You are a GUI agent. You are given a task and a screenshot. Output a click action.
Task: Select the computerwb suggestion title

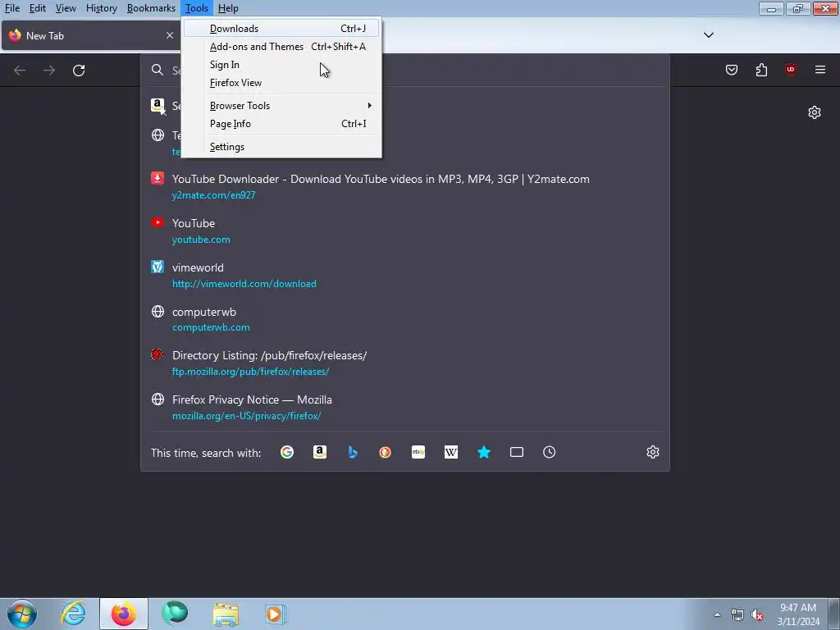point(203,312)
